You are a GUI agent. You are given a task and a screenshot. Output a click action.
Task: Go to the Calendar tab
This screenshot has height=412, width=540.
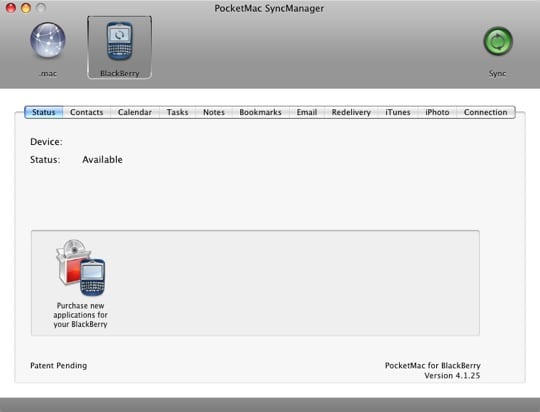tap(135, 112)
